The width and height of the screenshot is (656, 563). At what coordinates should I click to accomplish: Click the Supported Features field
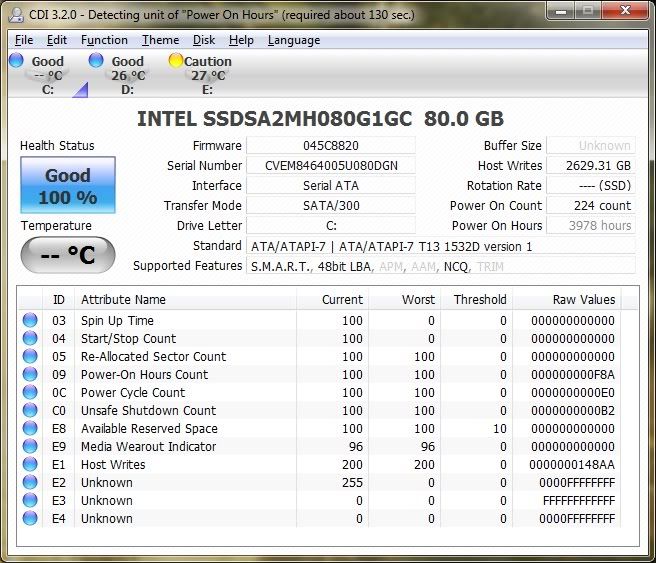coord(441,266)
